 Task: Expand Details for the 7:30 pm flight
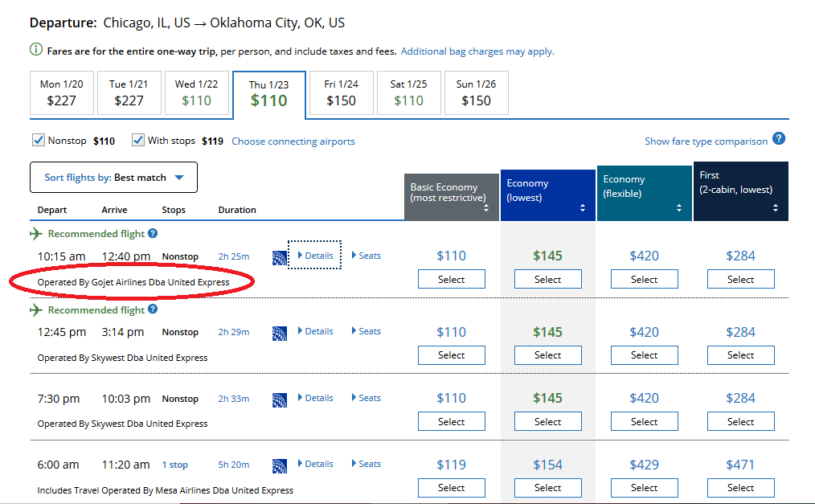click(x=316, y=398)
